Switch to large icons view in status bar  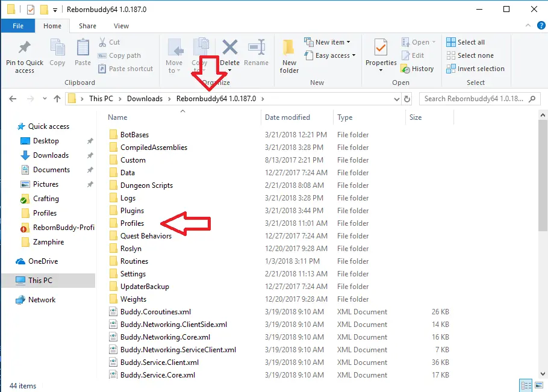pyautogui.click(x=539, y=385)
